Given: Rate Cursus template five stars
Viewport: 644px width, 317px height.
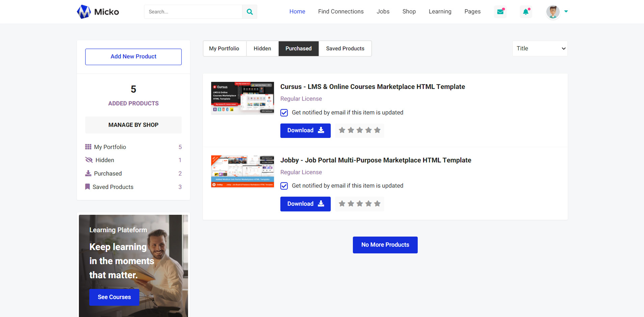Looking at the screenshot, I should pos(377,130).
